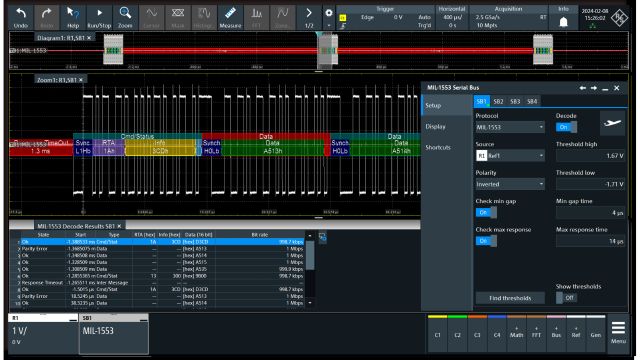Open the main Menu hamburger icon
The height and width of the screenshot is (360, 640).
tap(618, 333)
